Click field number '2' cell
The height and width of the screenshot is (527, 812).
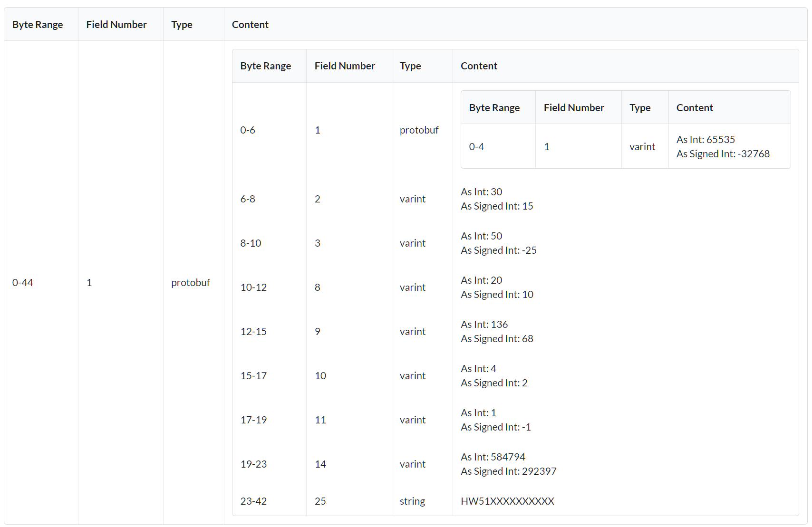317,199
